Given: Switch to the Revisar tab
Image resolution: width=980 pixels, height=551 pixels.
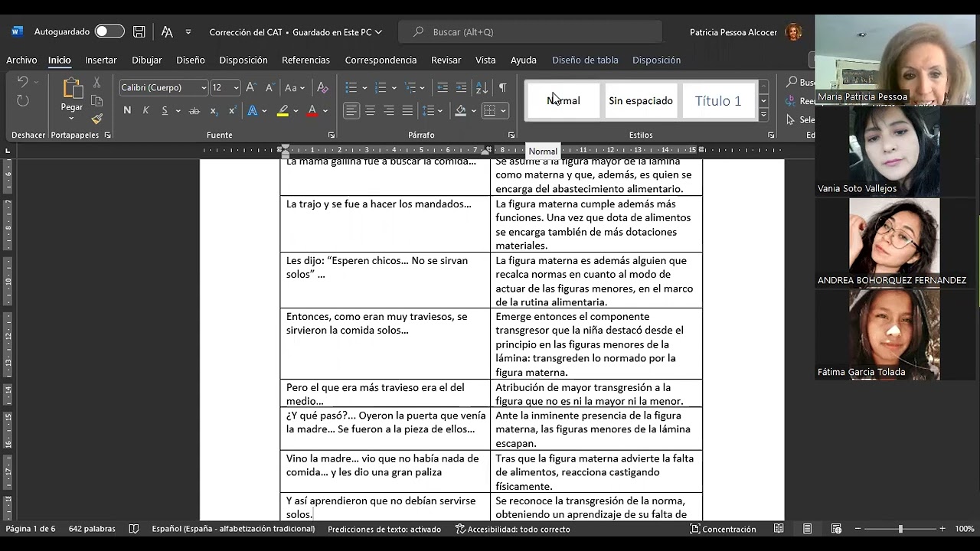Looking at the screenshot, I should (446, 60).
